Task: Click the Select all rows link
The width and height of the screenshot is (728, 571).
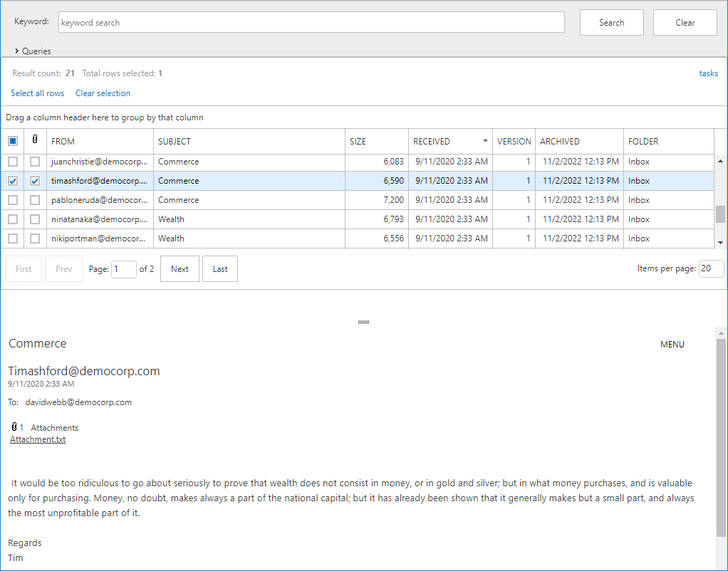Action: pyautogui.click(x=37, y=93)
